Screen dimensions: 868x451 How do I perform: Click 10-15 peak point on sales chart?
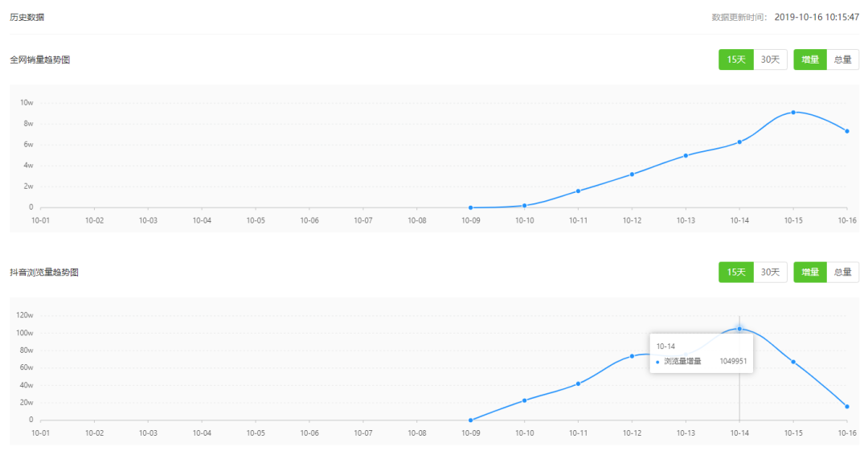[793, 113]
